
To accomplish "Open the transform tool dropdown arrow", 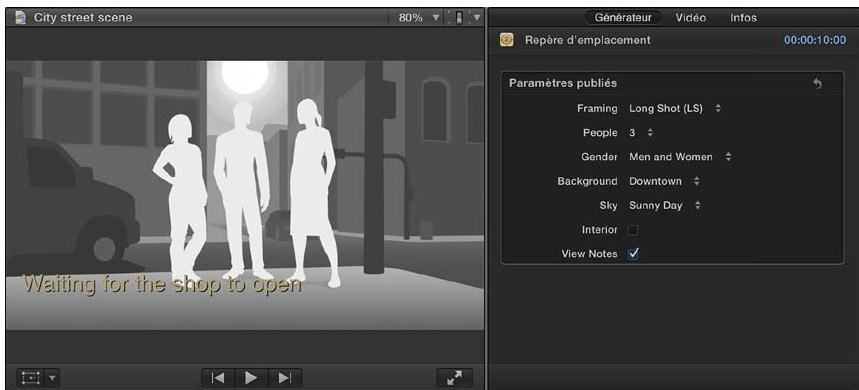I will [53, 378].
